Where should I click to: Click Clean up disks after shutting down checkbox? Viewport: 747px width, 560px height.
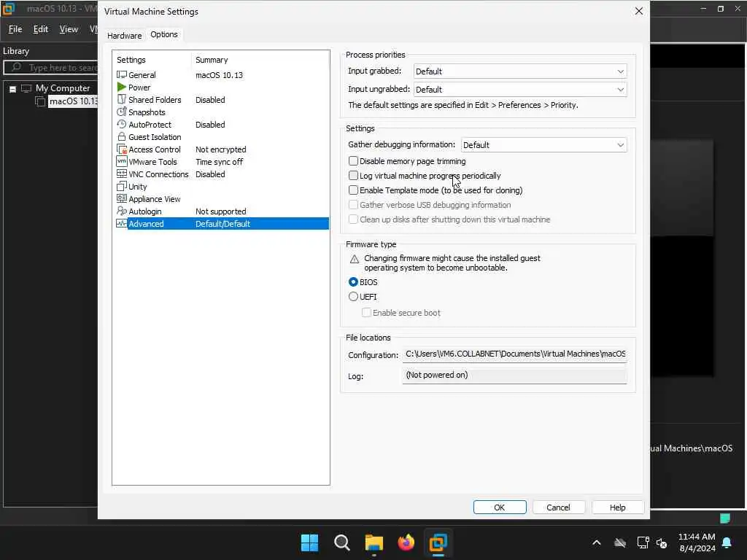pyautogui.click(x=353, y=219)
